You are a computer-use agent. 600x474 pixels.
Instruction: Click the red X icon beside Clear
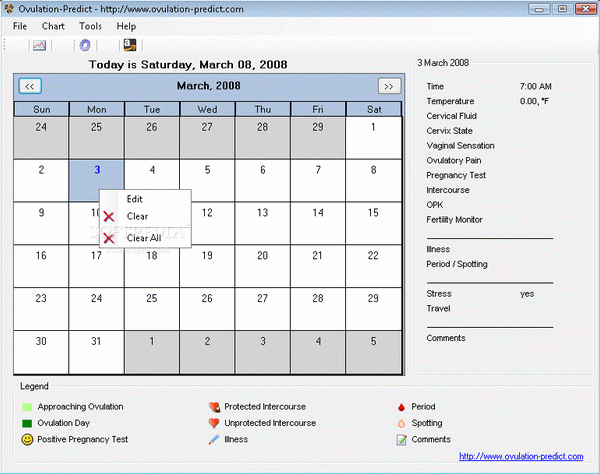[x=109, y=217]
